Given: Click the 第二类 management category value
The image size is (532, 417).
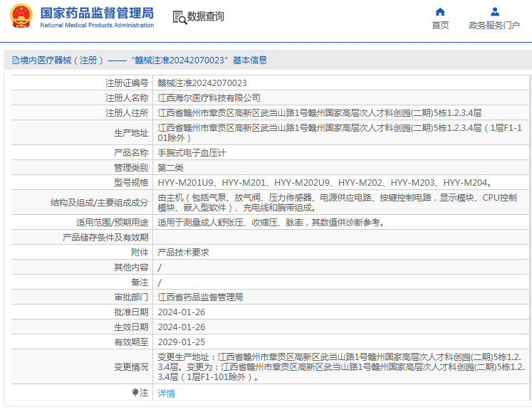Looking at the screenshot, I should 170,168.
